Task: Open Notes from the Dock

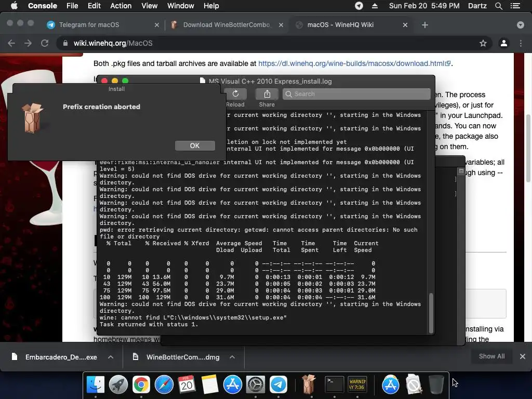Action: click(210, 384)
